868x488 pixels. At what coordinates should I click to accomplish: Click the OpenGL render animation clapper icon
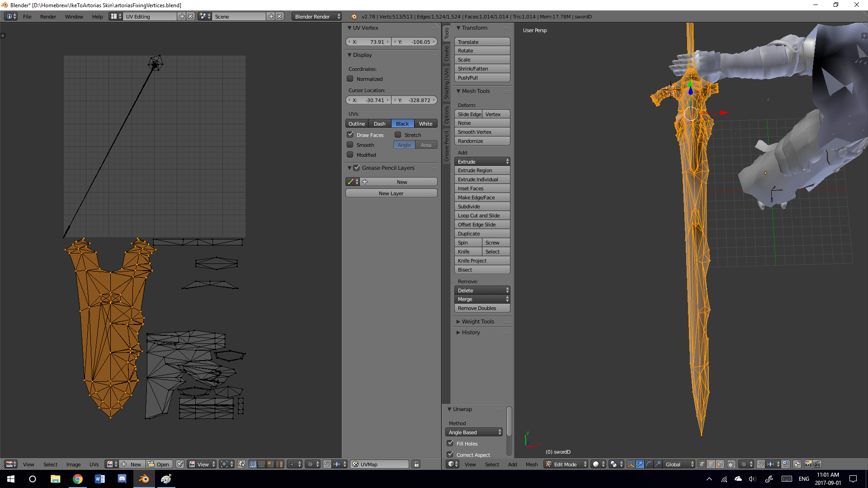click(x=817, y=464)
